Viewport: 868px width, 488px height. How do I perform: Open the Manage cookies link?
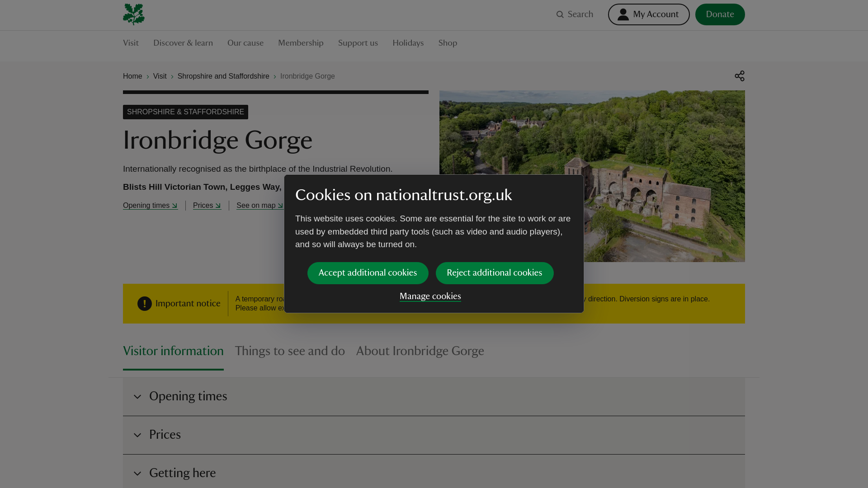tap(430, 296)
